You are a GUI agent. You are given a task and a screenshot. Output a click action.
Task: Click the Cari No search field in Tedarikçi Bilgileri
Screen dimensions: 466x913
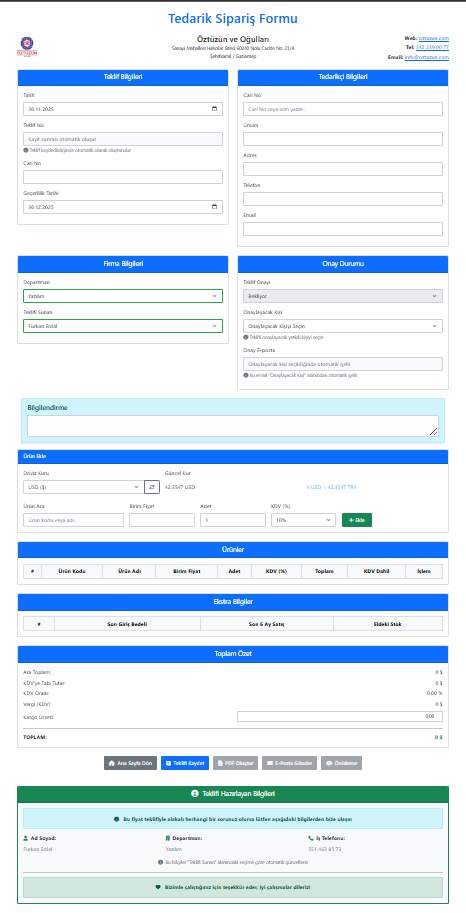pos(343,109)
